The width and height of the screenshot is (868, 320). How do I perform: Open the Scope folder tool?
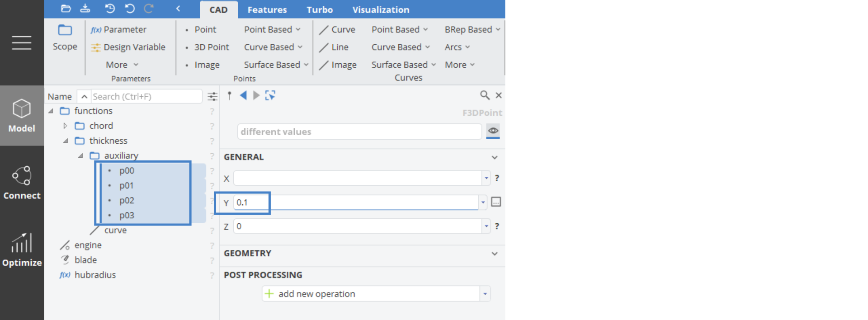coord(65,38)
